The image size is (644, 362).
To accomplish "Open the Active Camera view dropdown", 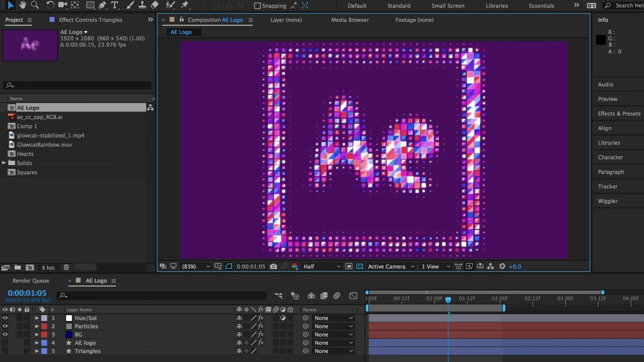I will click(x=391, y=267).
